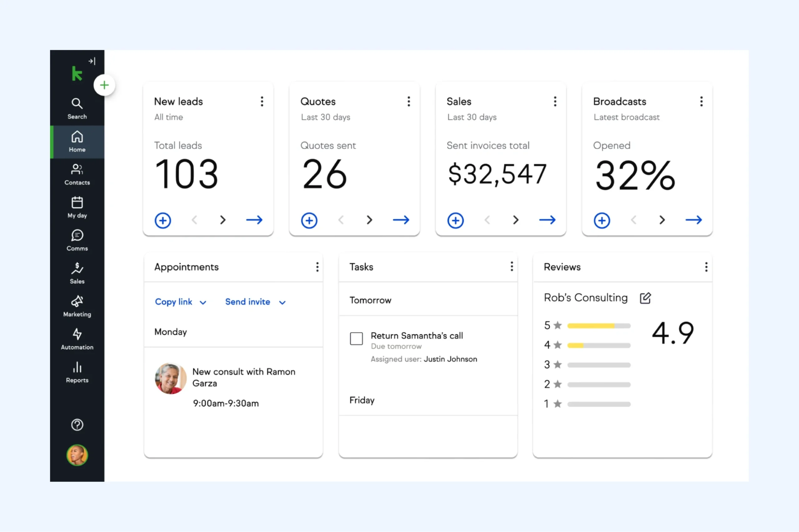
Task: Open New leads card options menu
Action: point(262,101)
